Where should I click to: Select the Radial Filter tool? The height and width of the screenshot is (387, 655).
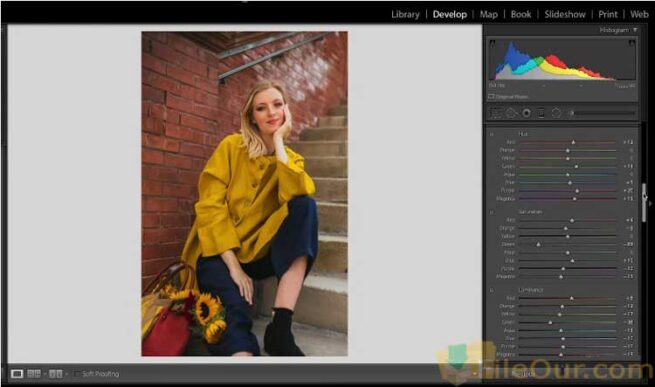click(x=556, y=113)
